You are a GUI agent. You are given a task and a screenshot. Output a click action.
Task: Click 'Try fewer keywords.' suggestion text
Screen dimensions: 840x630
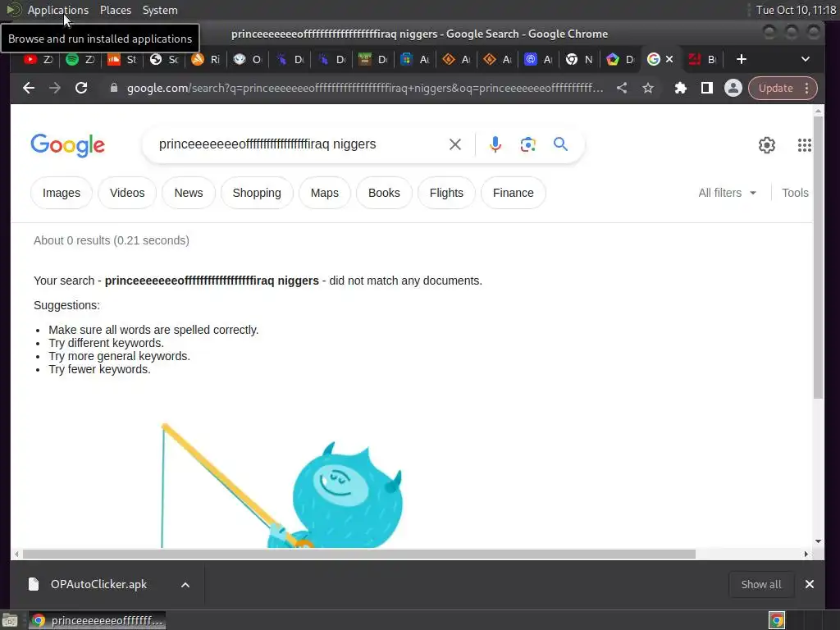click(x=99, y=369)
